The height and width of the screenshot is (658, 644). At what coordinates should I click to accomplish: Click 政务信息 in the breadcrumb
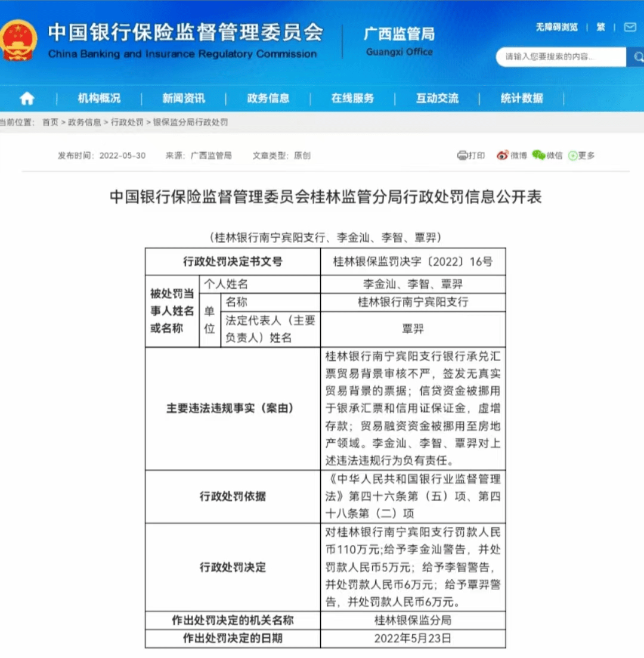(x=85, y=122)
